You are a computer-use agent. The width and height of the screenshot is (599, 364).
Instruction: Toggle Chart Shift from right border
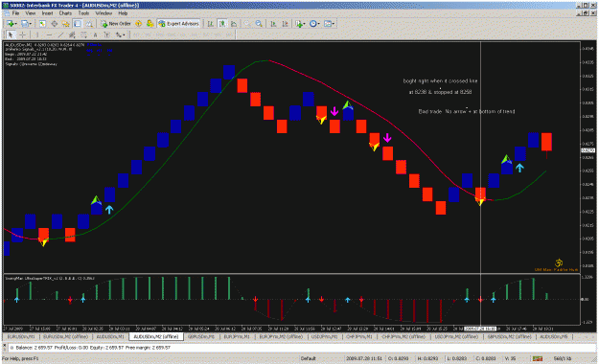[285, 24]
